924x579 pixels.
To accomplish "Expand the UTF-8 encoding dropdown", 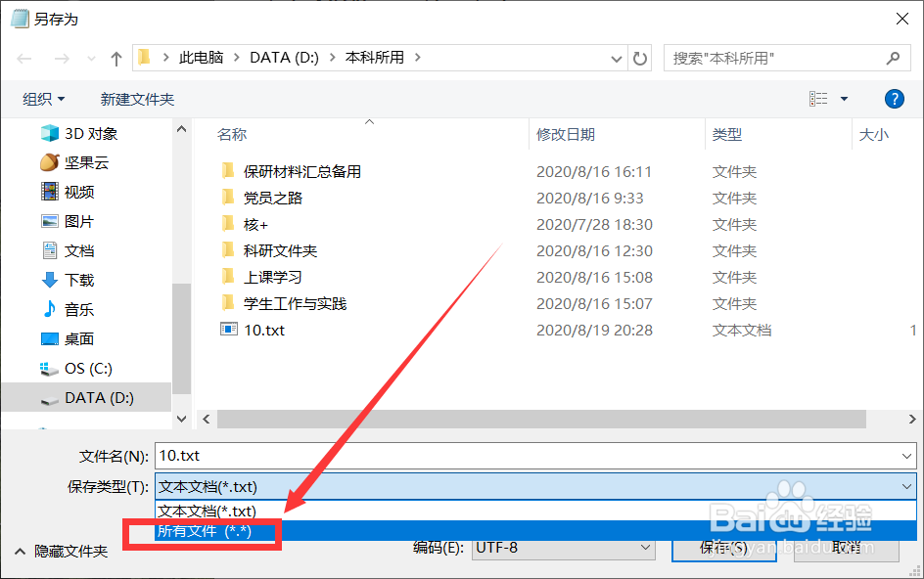I will pos(647,549).
